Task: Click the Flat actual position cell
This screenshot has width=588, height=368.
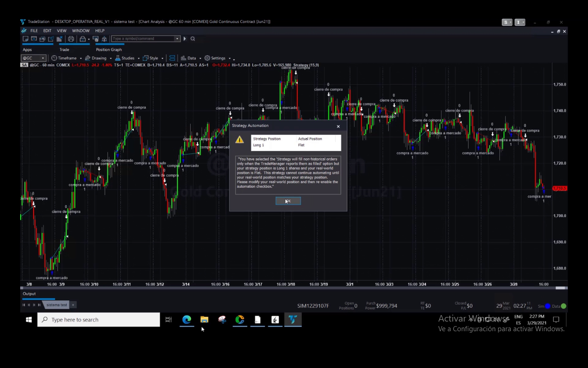Action: coord(301,145)
